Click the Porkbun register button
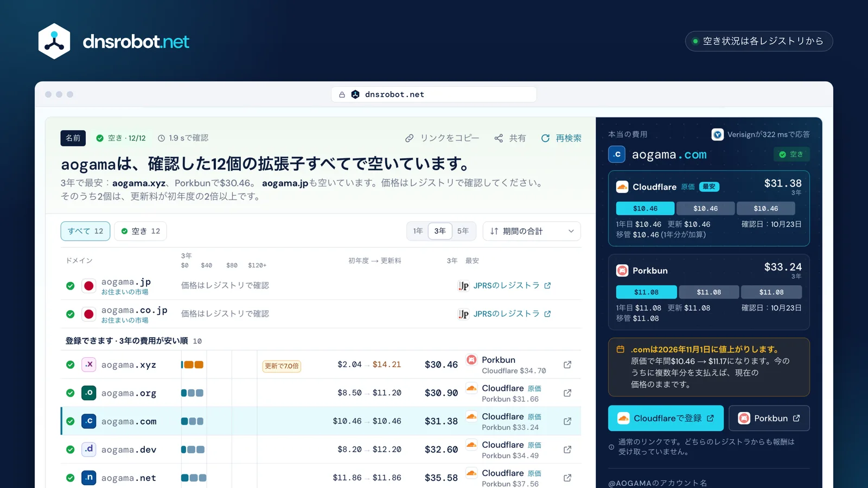The image size is (868, 488). click(x=769, y=418)
